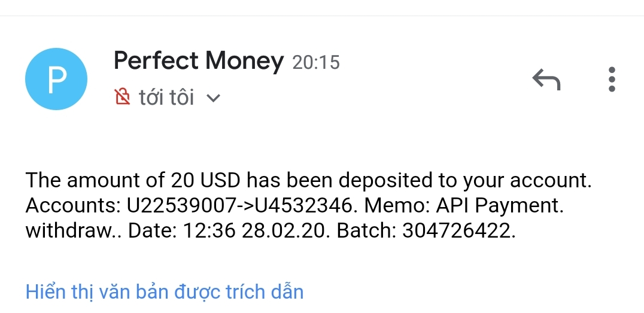Show quoted text via Hiển thị văn bản được trích dẫn

click(x=165, y=292)
